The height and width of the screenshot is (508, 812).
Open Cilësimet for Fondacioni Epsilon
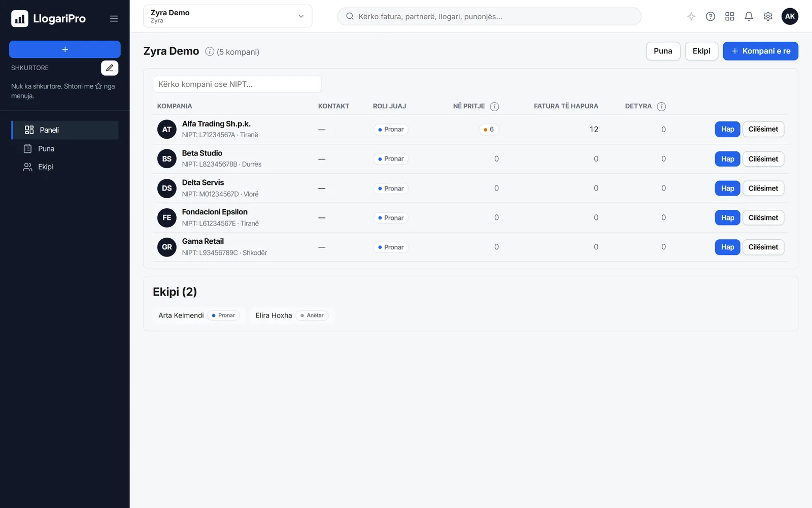[x=763, y=218]
